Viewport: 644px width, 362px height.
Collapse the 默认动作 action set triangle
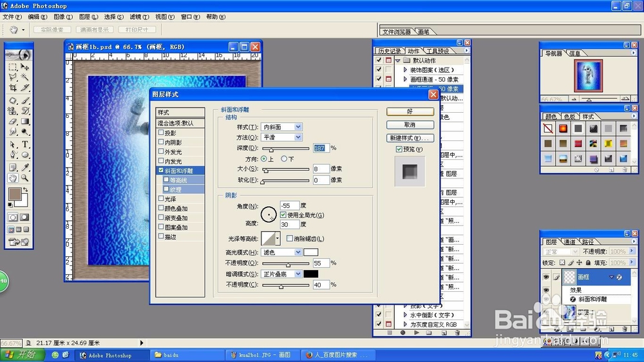coord(397,61)
